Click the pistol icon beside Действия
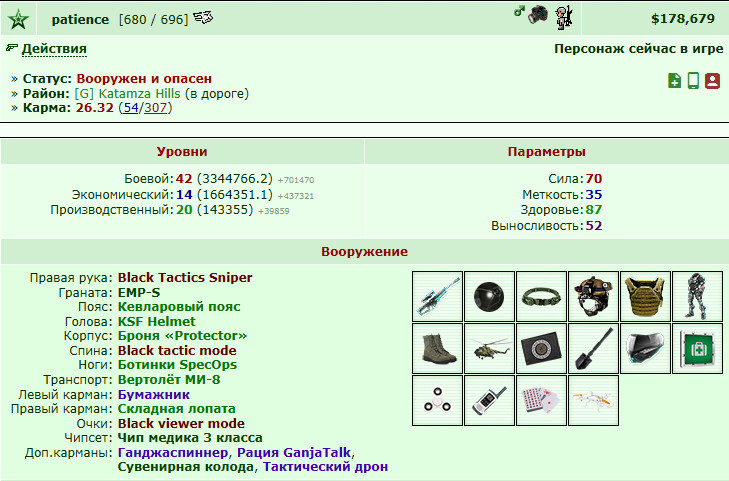The height and width of the screenshot is (481, 729). pyautogui.click(x=12, y=47)
